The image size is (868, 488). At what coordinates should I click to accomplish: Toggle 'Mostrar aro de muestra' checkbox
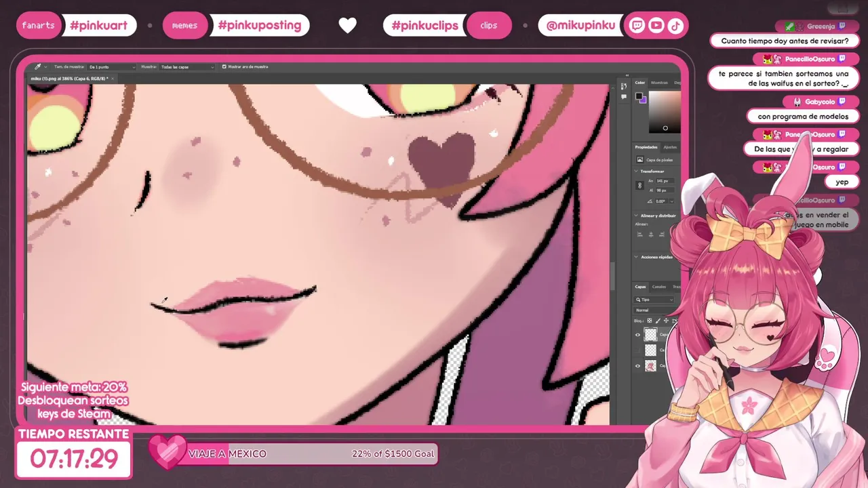(224, 67)
